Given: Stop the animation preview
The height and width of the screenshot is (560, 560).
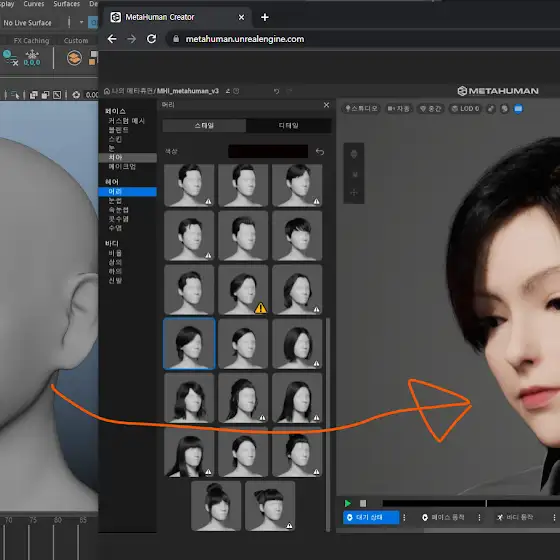Looking at the screenshot, I should tap(363, 503).
